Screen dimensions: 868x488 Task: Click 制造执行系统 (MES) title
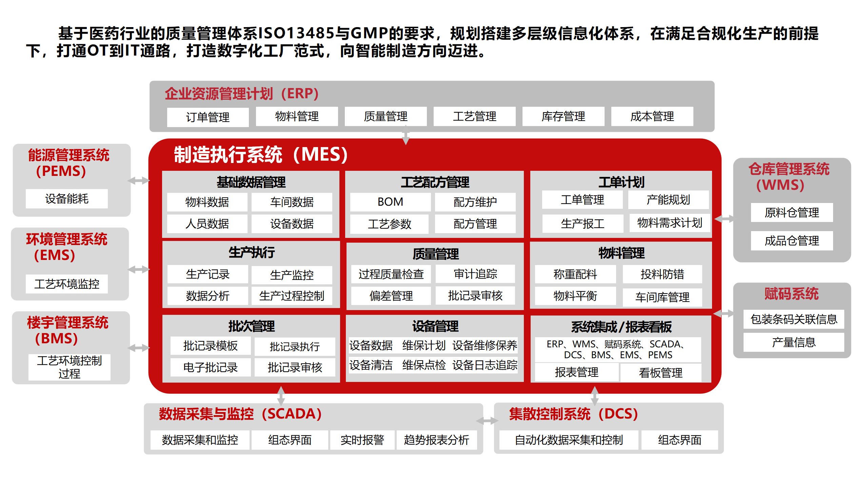click(261, 155)
